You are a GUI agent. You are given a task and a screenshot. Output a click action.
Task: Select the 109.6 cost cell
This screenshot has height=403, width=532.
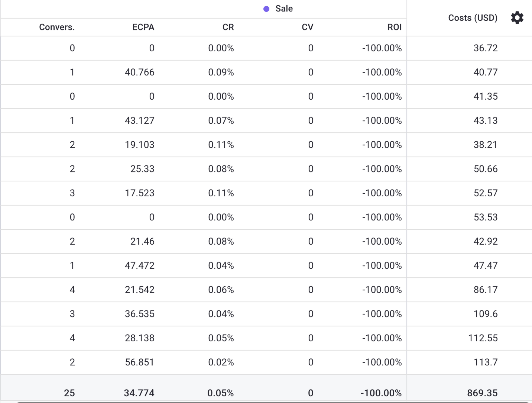coord(486,314)
